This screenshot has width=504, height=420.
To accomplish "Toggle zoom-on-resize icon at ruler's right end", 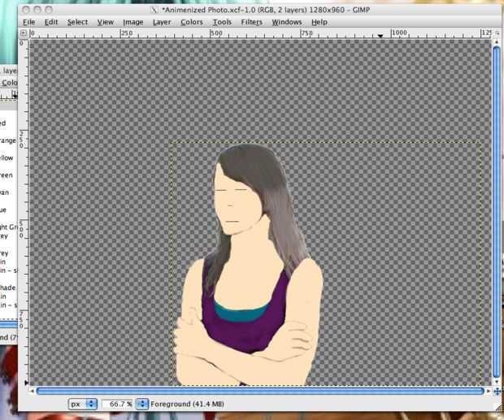I will [497, 33].
